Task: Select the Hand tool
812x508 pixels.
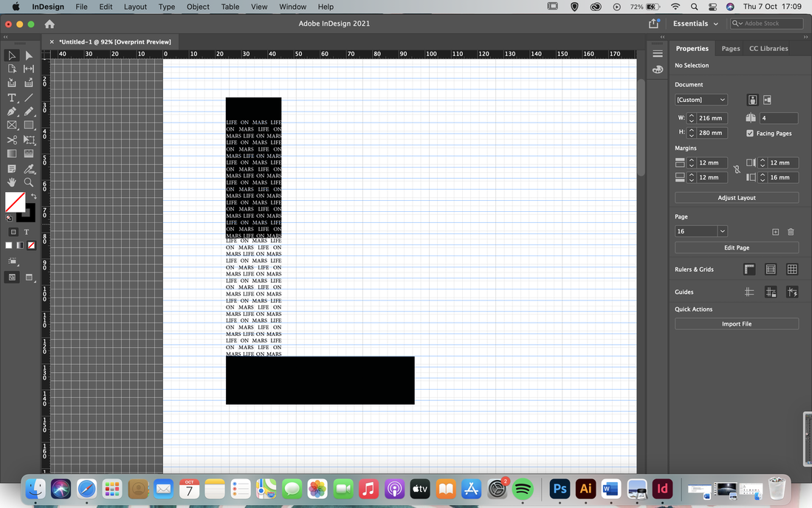Action: 11,182
